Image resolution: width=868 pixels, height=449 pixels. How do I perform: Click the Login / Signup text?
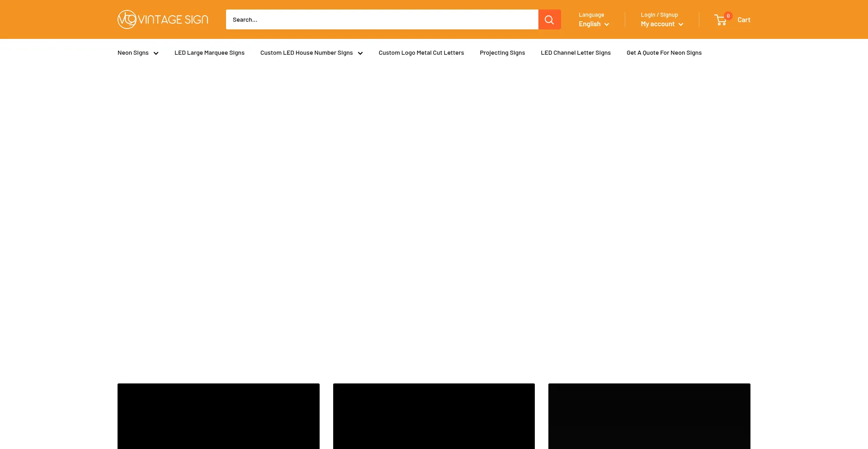pyautogui.click(x=659, y=15)
